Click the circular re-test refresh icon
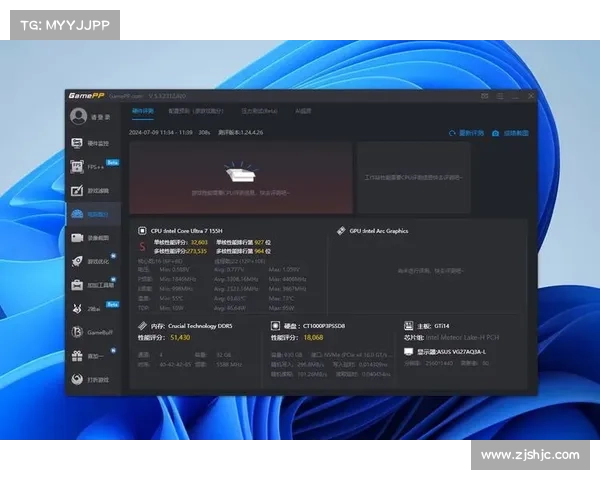 click(452, 133)
